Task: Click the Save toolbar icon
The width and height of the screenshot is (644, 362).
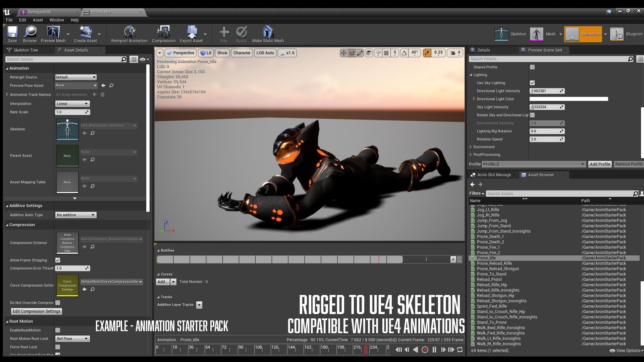Action: (x=12, y=34)
